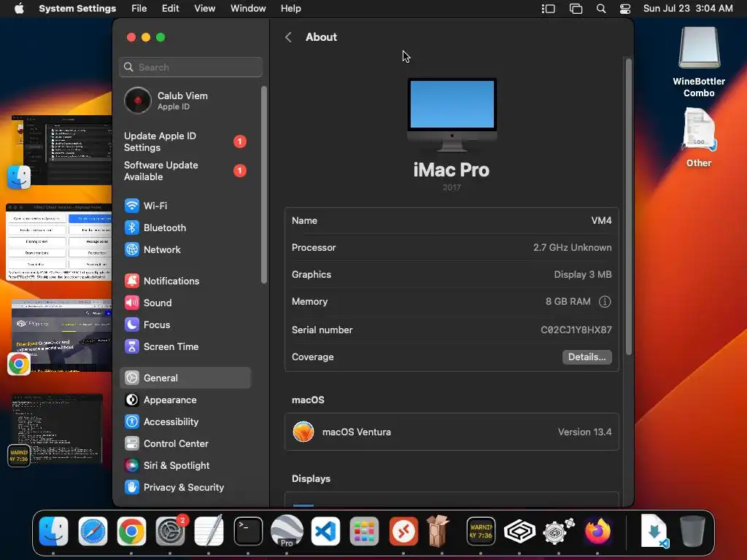Open Visual Studio Code from Dock

(x=326, y=531)
